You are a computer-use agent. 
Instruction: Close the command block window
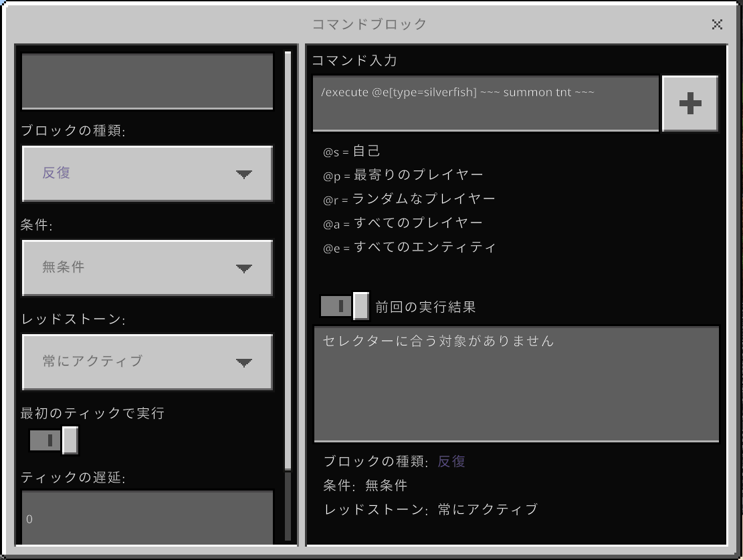[717, 25]
